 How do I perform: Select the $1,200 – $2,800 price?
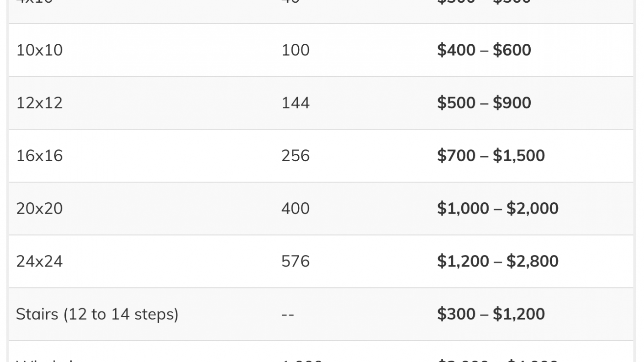[497, 261]
